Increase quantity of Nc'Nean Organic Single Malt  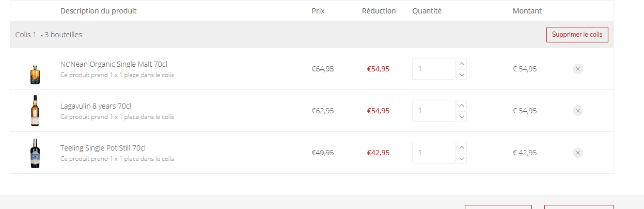(x=462, y=64)
